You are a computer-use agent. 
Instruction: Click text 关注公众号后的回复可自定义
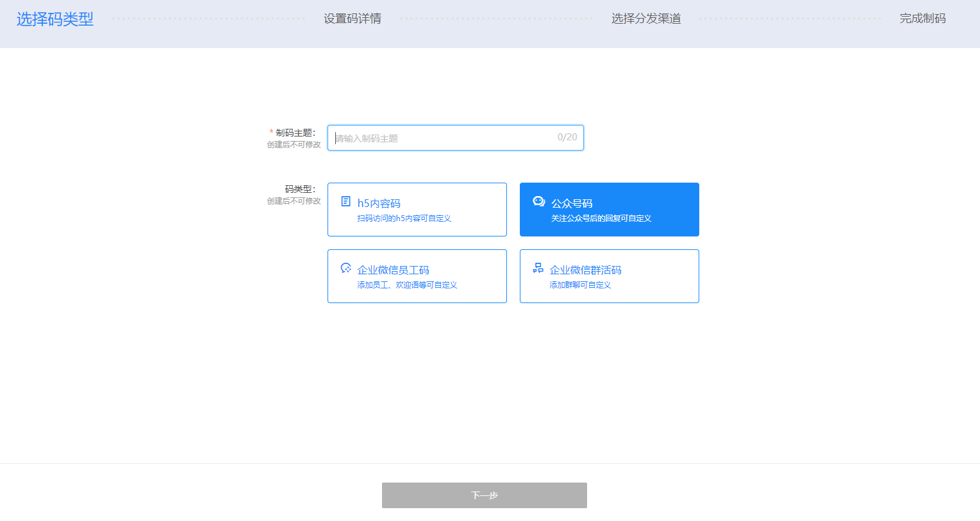(601, 219)
